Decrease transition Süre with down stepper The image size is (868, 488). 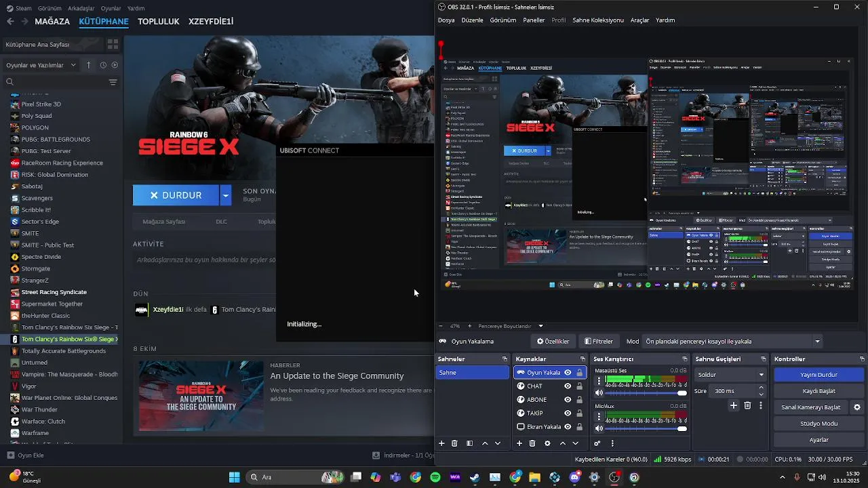(x=761, y=394)
